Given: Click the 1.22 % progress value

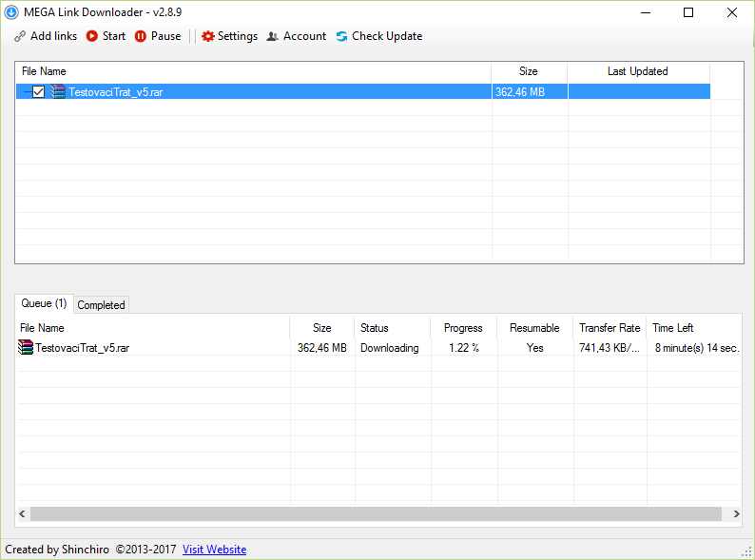Looking at the screenshot, I should [464, 348].
